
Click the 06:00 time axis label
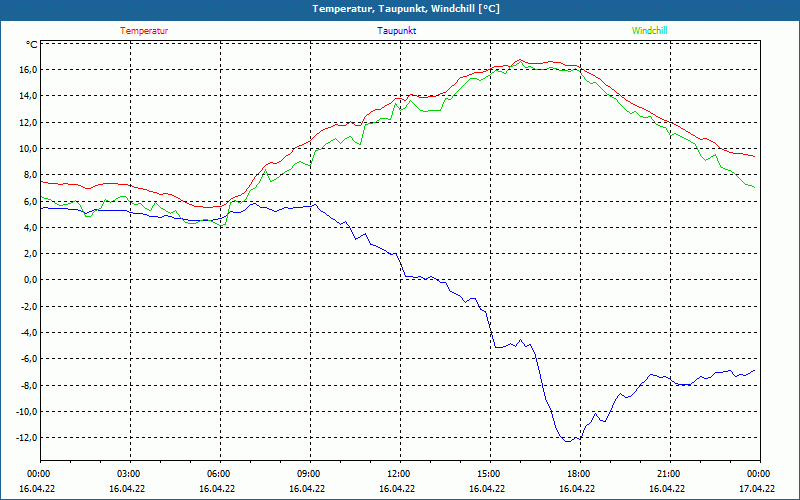coord(220,474)
